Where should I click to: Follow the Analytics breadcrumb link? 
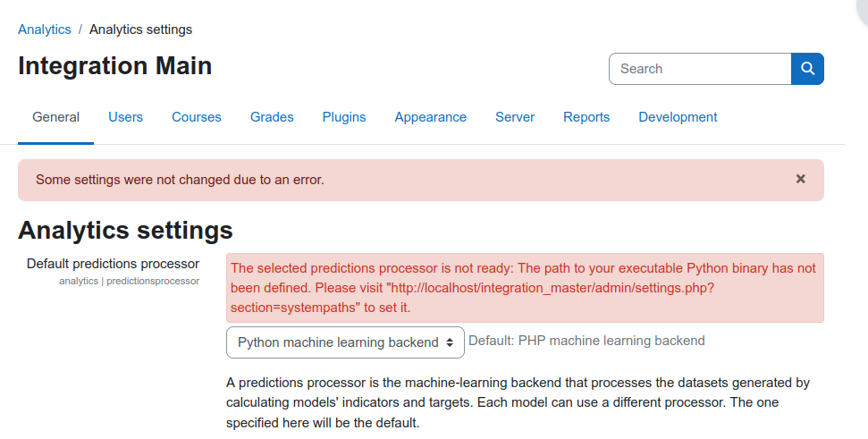(x=45, y=30)
